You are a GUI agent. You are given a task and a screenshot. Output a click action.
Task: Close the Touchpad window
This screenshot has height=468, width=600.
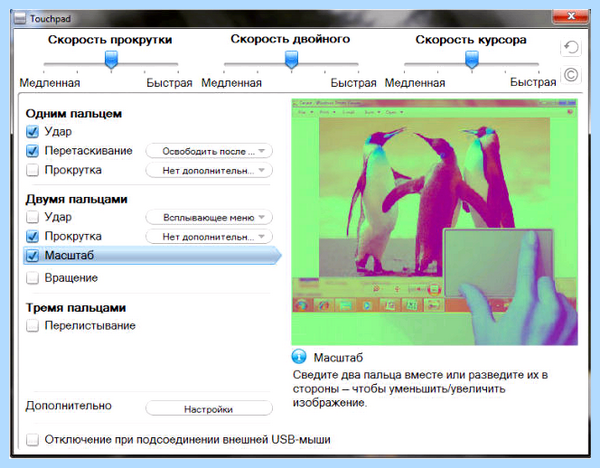point(571,16)
